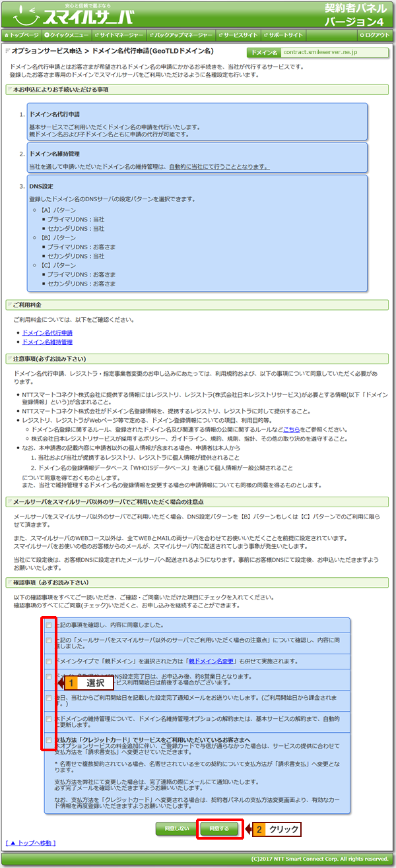This screenshot has height=868, width=396.
Task: Go to トップページ in navigation bar
Action: tap(22, 34)
